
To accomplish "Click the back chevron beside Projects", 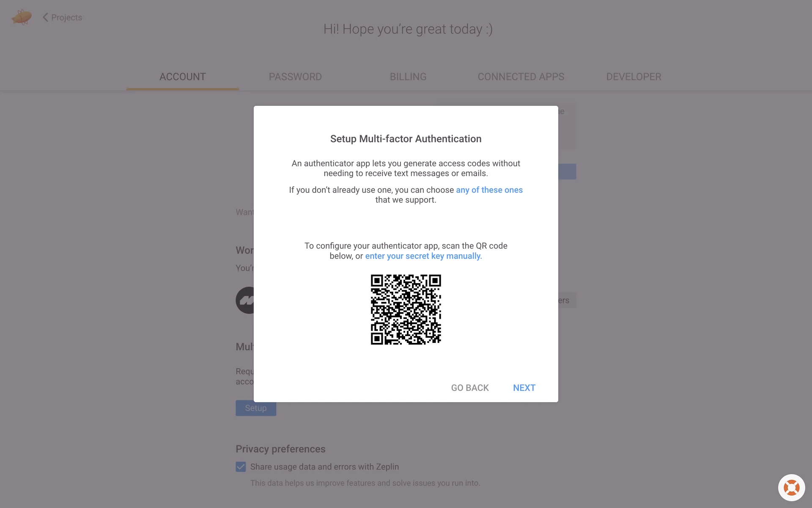I will point(45,17).
